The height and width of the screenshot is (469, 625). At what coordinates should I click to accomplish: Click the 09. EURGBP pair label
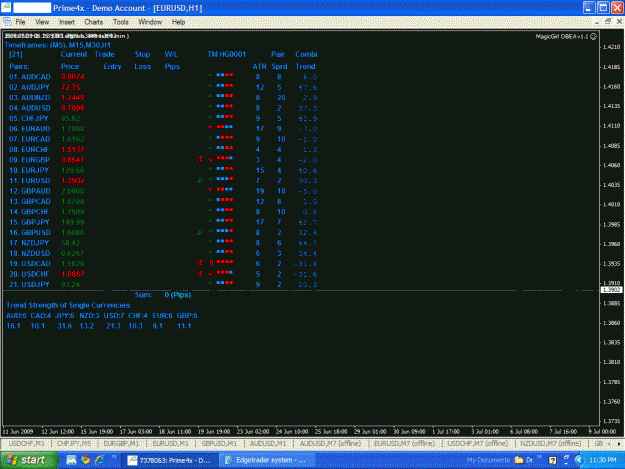pos(30,160)
